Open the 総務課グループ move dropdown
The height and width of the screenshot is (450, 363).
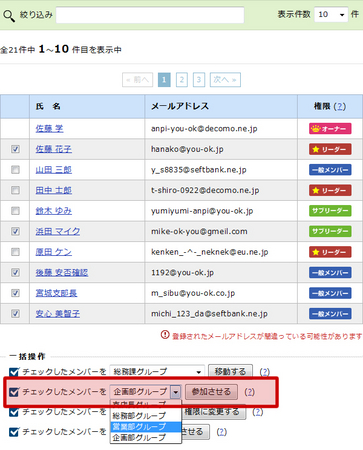click(157, 371)
